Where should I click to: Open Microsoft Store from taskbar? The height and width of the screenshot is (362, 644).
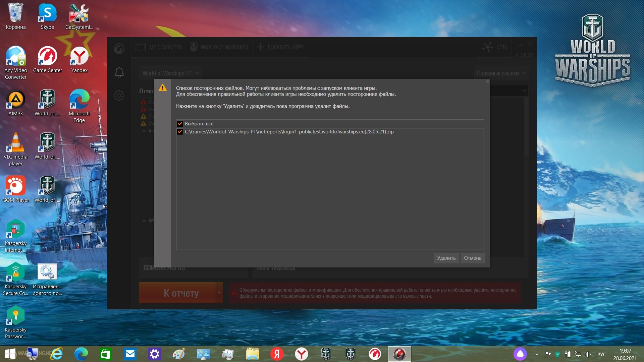pos(105,354)
